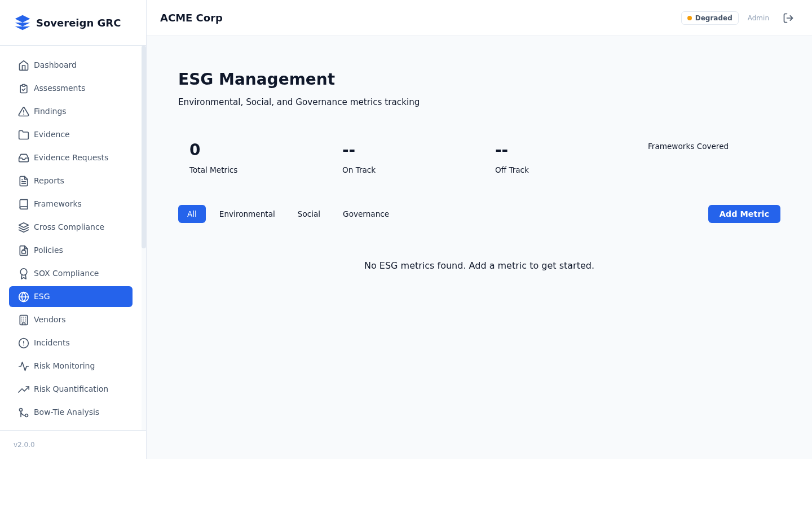The image size is (812, 508).
Task: Switch to the Environmental filter tab
Action: pos(247,214)
